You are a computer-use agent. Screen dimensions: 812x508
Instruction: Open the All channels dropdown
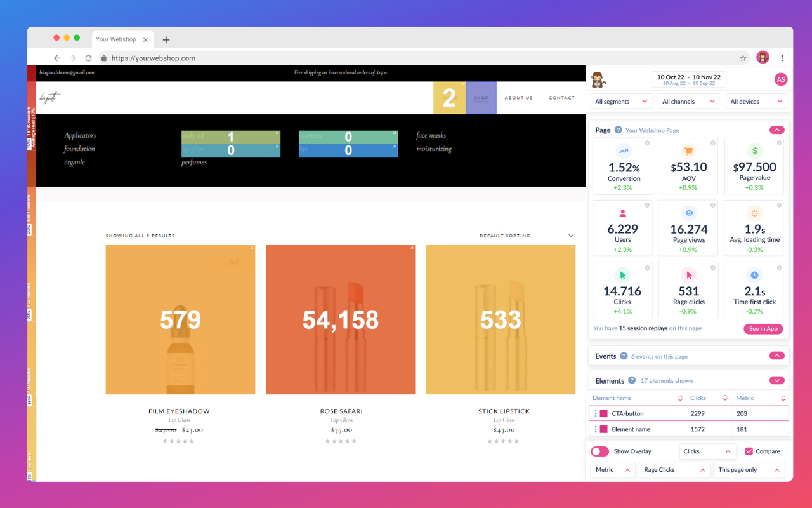(689, 101)
